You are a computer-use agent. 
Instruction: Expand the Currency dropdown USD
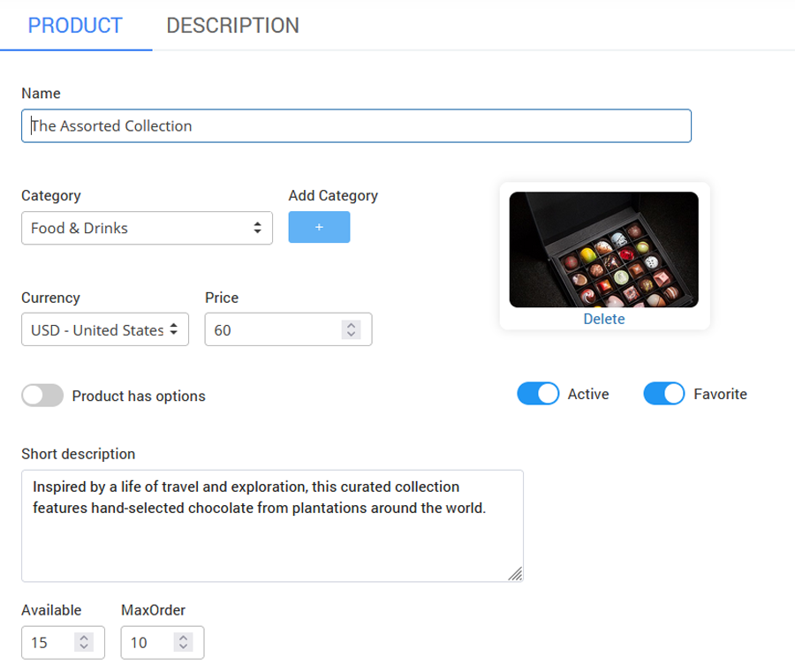[104, 330]
